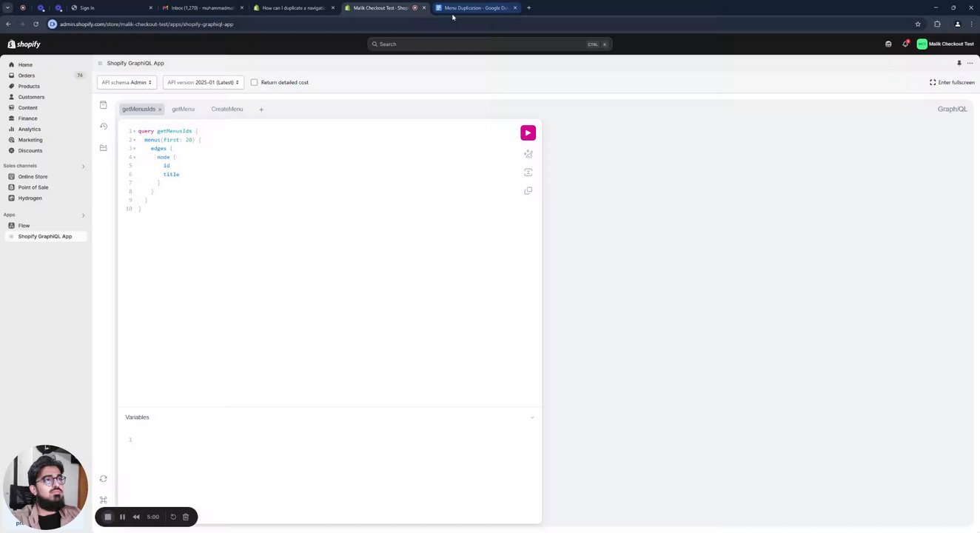This screenshot has height=533, width=980.
Task: Switch to the Inbox Gmail browser tab
Action: point(202,7)
